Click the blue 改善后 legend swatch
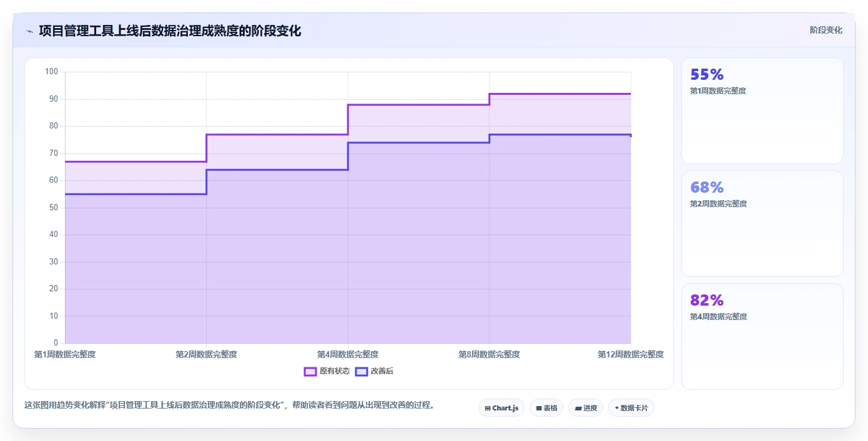Screen dimensions: 868x441 (361, 371)
